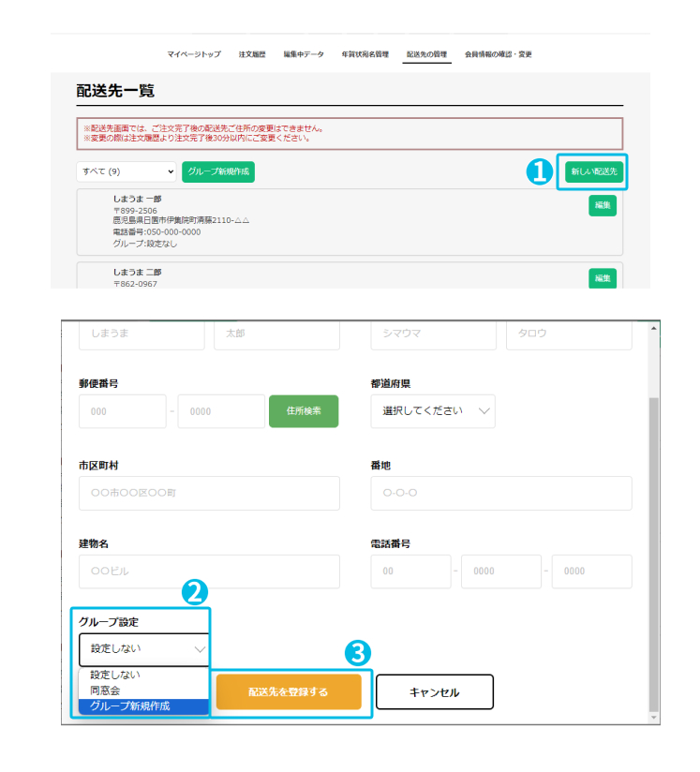Click the タロウ kana name field
The width and height of the screenshot is (700, 772).
(569, 334)
